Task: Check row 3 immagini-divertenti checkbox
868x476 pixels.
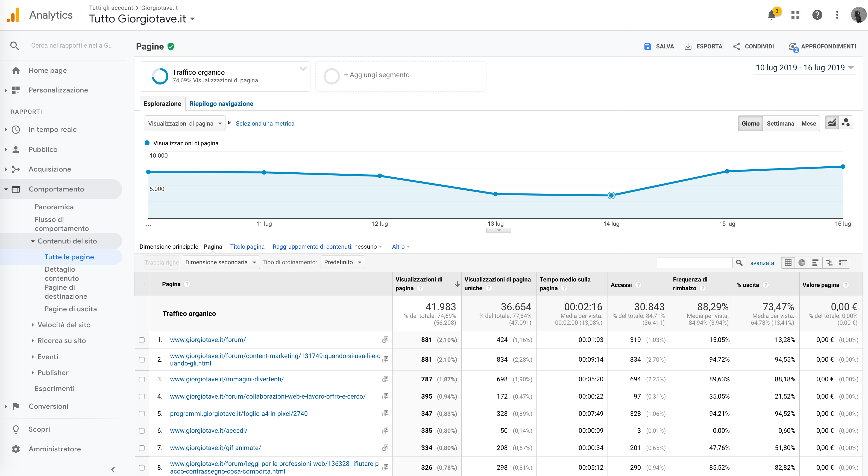Action: (x=142, y=379)
